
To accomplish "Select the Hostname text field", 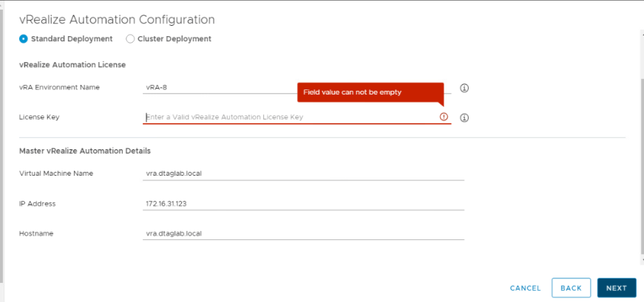I will (303, 233).
